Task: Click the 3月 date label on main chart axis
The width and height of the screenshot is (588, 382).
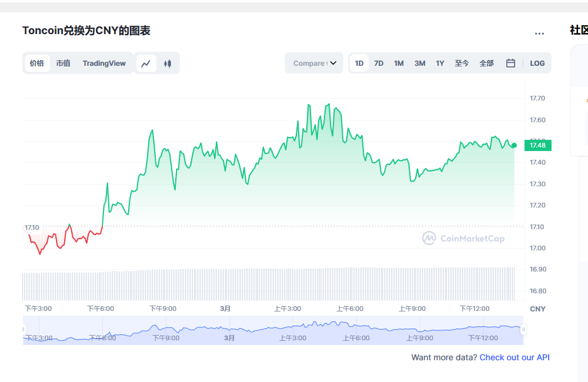Action: point(225,309)
